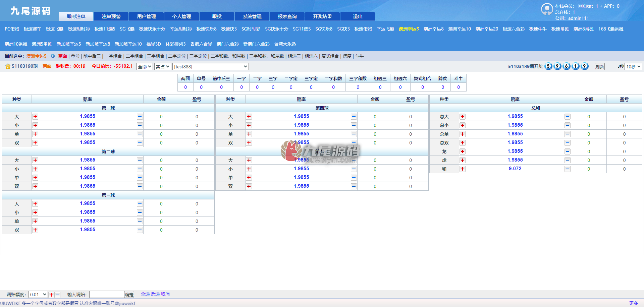Viewport: 644px width, 308px height.
Task: Click the arrow icon after 澳洲幸运5
Action: click(x=53, y=56)
